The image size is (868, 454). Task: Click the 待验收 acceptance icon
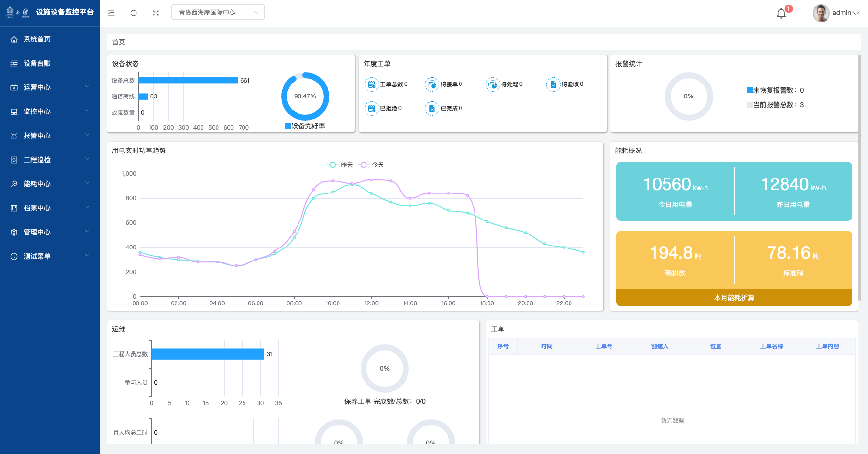(x=553, y=84)
